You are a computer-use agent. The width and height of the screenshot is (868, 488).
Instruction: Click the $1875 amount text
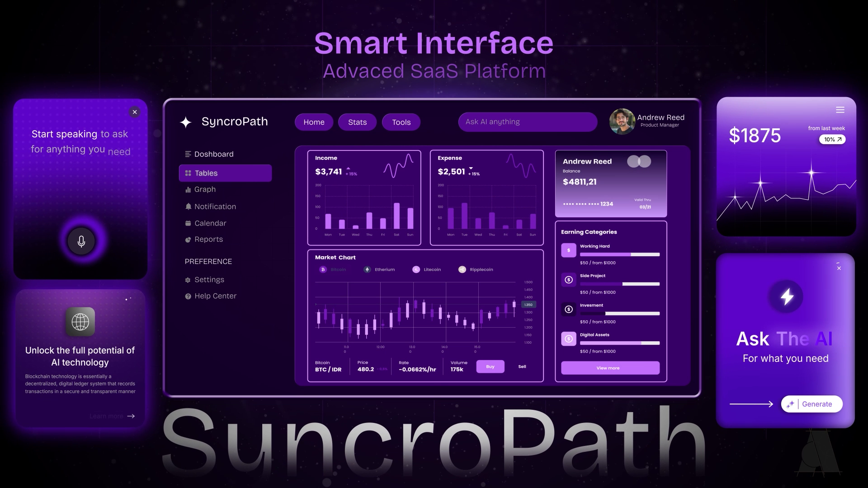click(755, 136)
